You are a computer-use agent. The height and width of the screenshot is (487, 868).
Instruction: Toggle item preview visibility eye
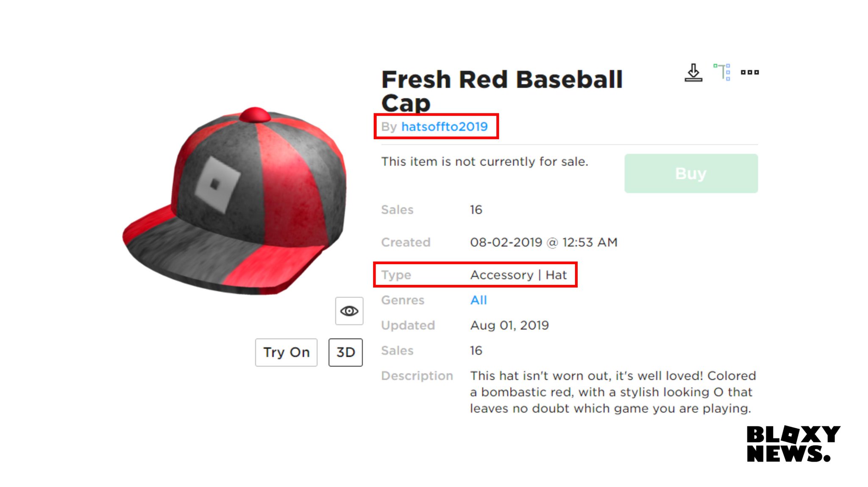(349, 311)
